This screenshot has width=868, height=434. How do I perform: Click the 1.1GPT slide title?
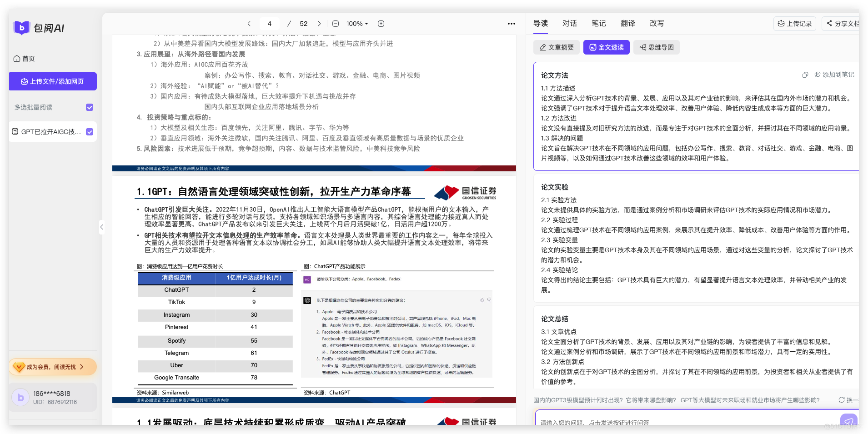coord(274,191)
